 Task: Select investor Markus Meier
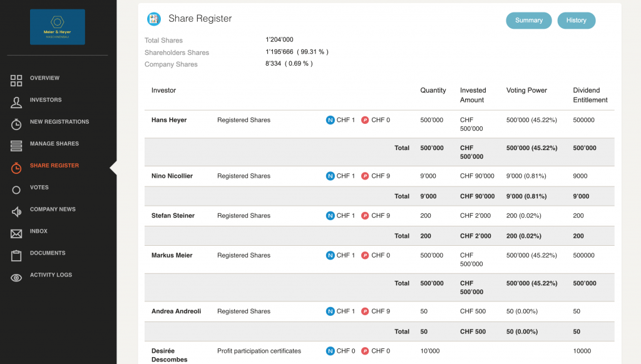pyautogui.click(x=171, y=255)
